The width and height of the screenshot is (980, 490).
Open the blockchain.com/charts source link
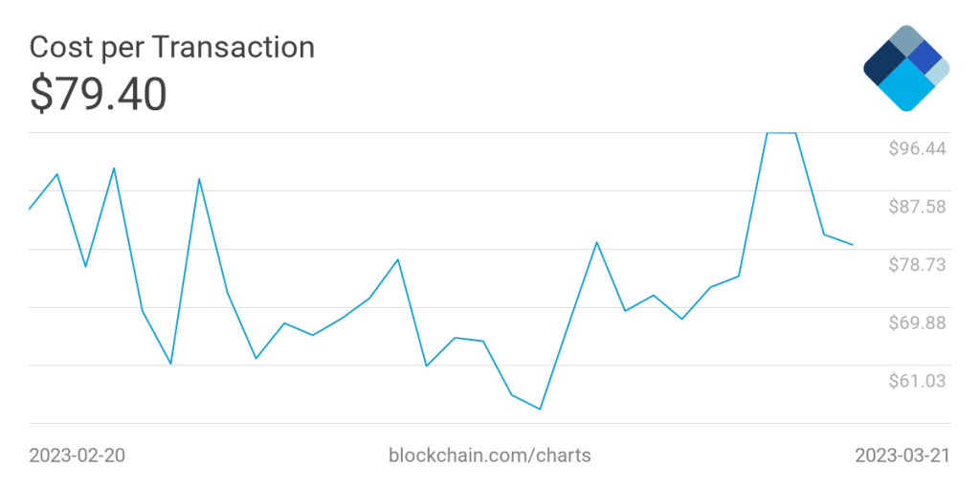click(x=489, y=456)
